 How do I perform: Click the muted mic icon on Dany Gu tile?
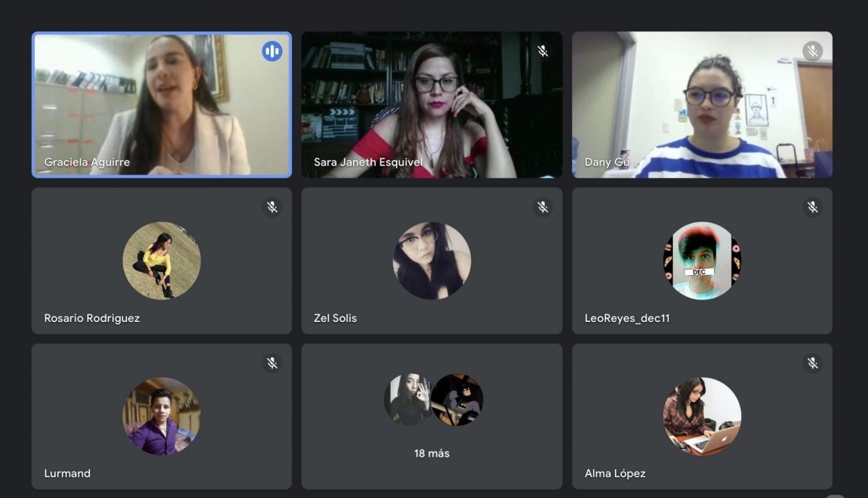coord(813,51)
